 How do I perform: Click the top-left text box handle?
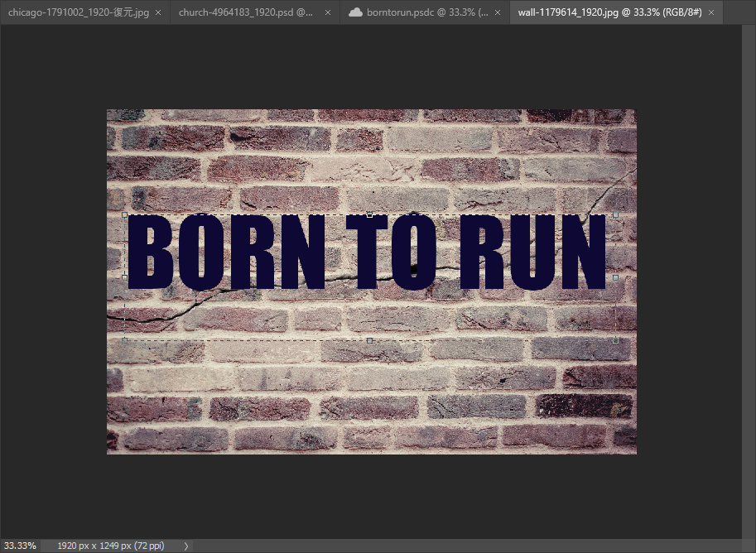click(x=124, y=215)
